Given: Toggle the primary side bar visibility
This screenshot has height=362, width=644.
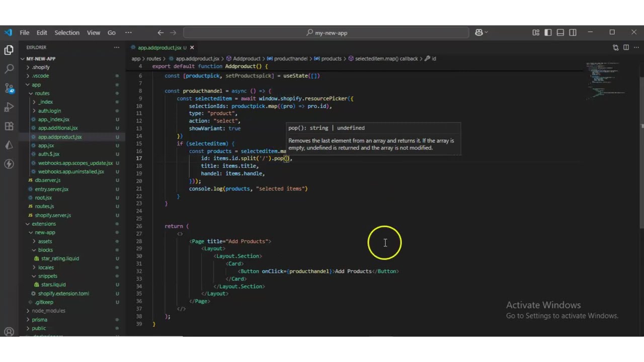Looking at the screenshot, I should 548,33.
